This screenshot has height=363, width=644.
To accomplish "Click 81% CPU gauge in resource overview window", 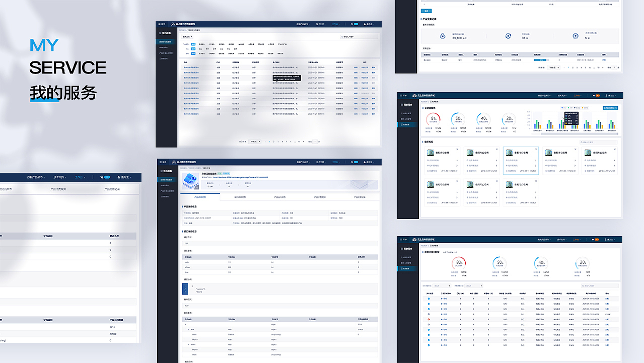I will [x=433, y=119].
